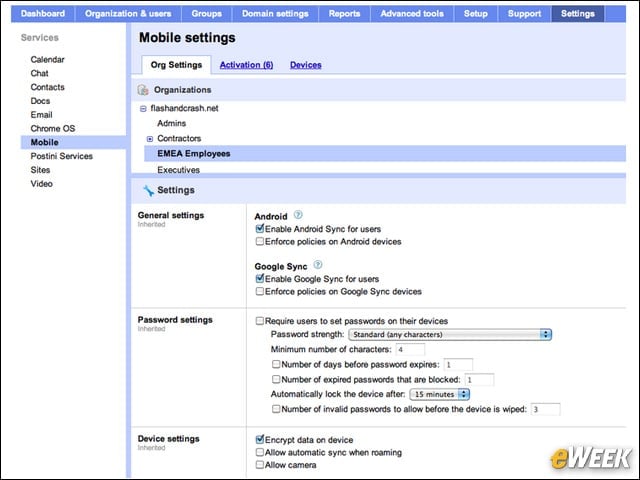The height and width of the screenshot is (480, 640).
Task: Collapse the flashandcrash.net tree node
Action: 143,109
